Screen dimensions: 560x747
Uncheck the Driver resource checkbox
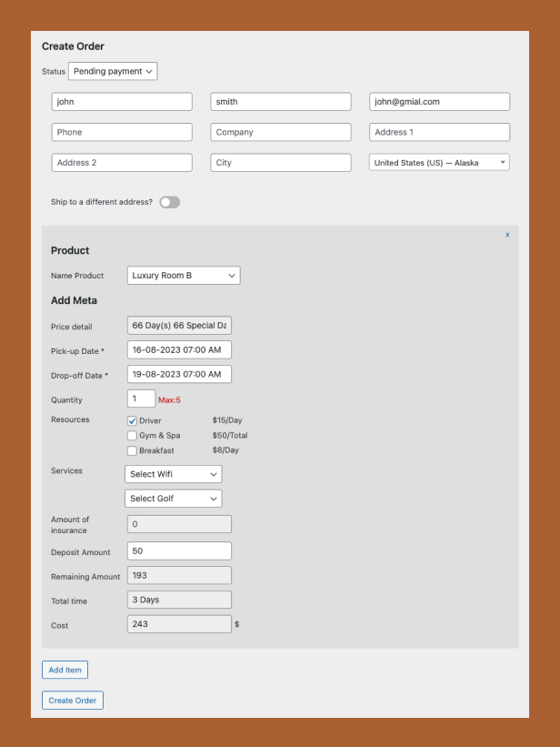pos(133,421)
